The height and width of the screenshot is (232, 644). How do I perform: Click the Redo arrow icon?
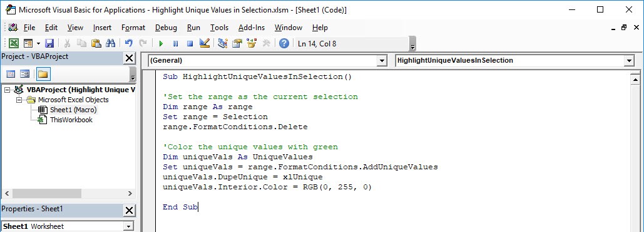[x=143, y=44]
